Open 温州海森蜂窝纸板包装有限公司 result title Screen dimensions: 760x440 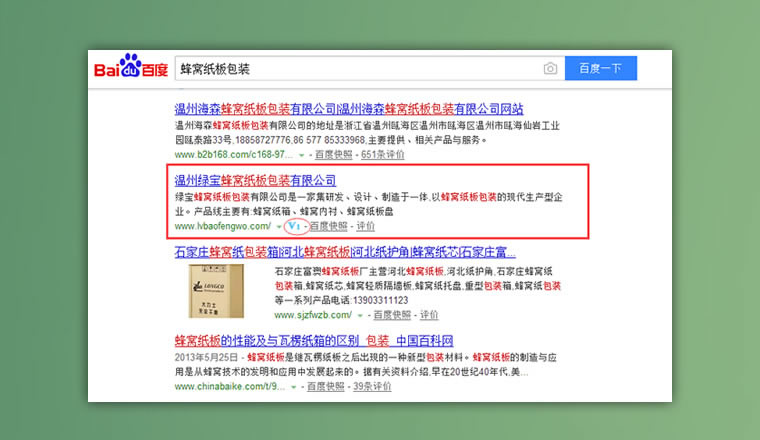(x=349, y=109)
